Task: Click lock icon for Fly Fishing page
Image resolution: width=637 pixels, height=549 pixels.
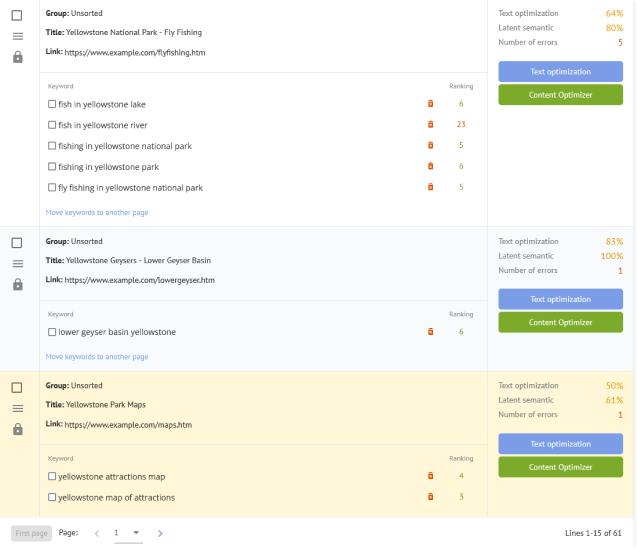Action: (x=17, y=58)
